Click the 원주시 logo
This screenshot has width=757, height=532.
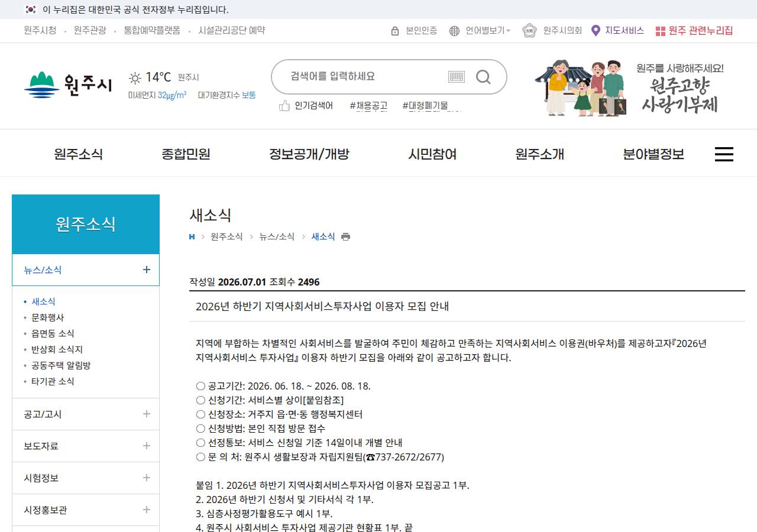point(68,84)
